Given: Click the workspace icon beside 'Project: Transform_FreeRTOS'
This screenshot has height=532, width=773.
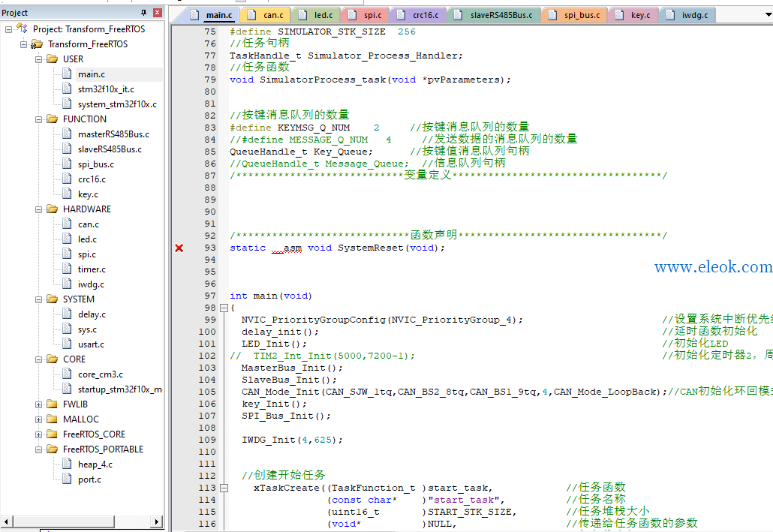Looking at the screenshot, I should click(23, 29).
